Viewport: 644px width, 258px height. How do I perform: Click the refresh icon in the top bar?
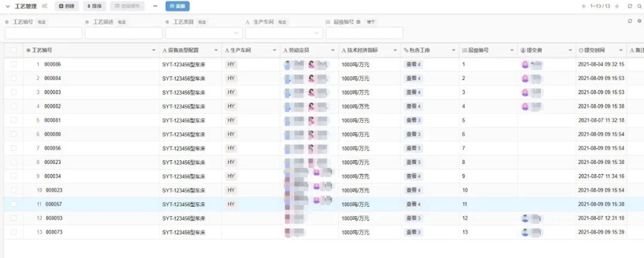coord(630,6)
